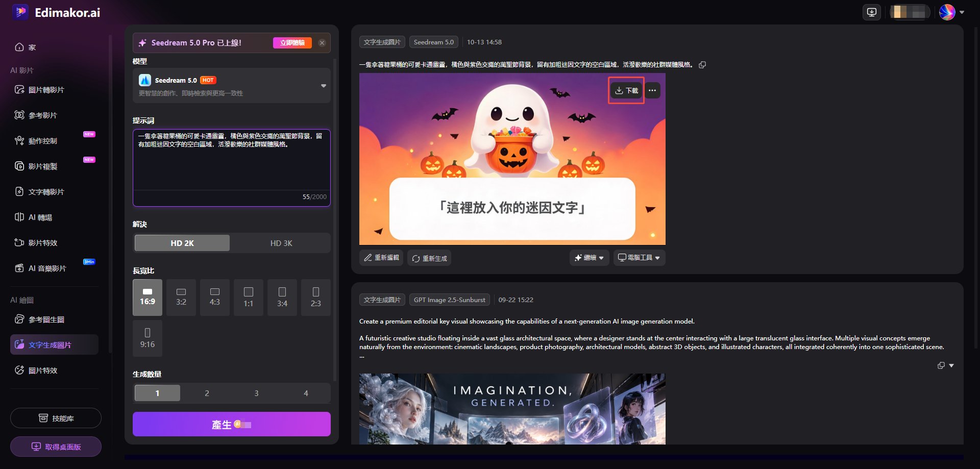Click the blurred account info pill in header
The height and width of the screenshot is (469, 980).
tap(911, 12)
